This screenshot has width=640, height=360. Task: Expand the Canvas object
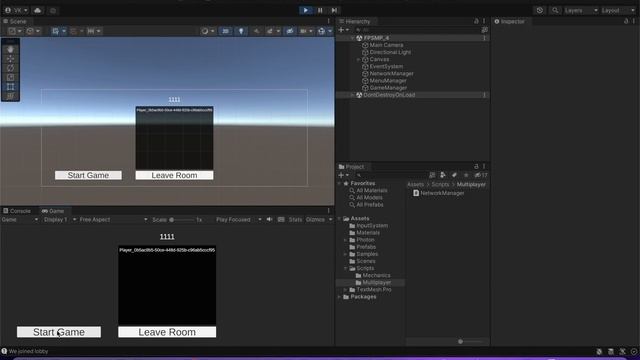(x=358, y=60)
